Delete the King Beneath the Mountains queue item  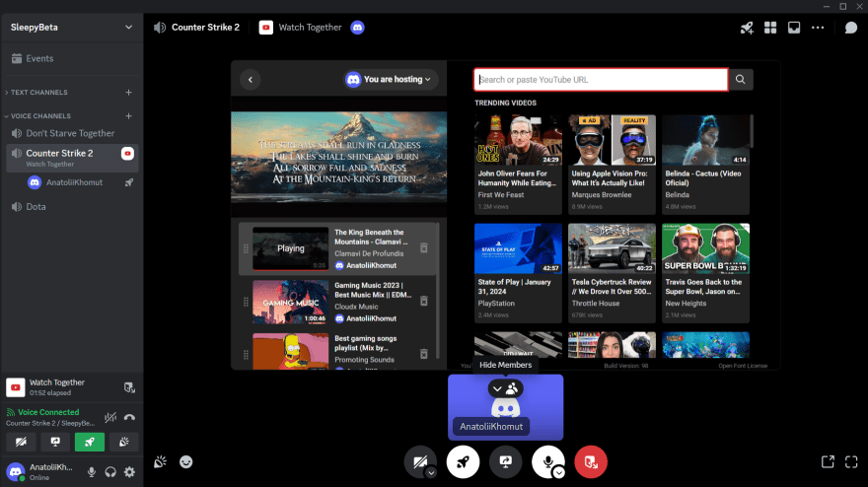point(424,248)
